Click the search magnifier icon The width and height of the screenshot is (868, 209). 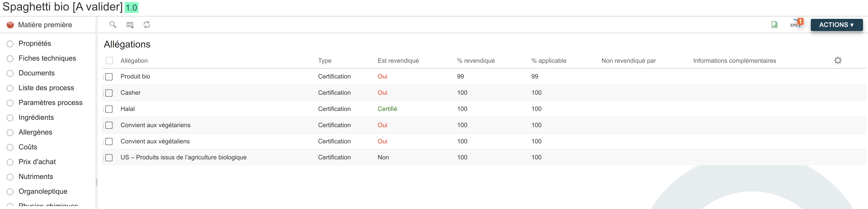coord(113,25)
